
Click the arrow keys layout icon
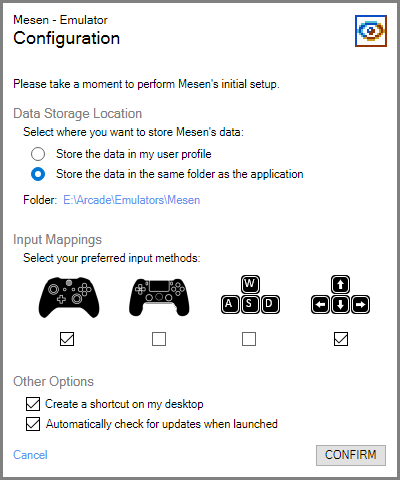tap(340, 295)
